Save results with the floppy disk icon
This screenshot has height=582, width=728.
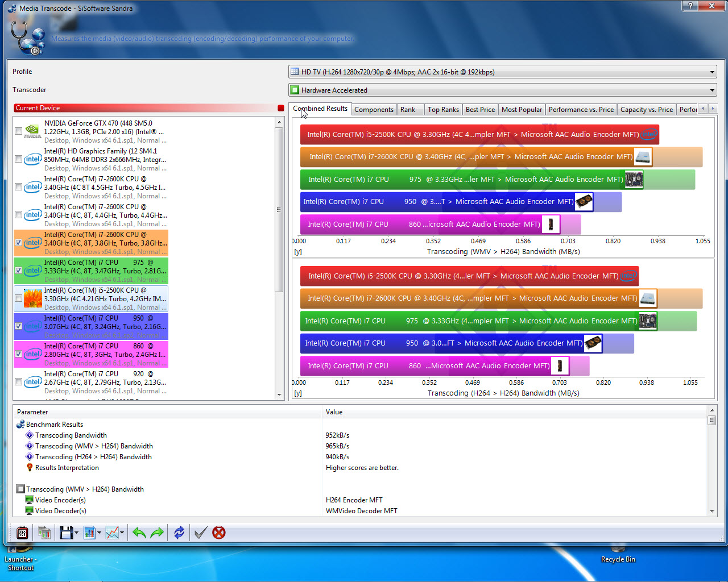coord(66,533)
